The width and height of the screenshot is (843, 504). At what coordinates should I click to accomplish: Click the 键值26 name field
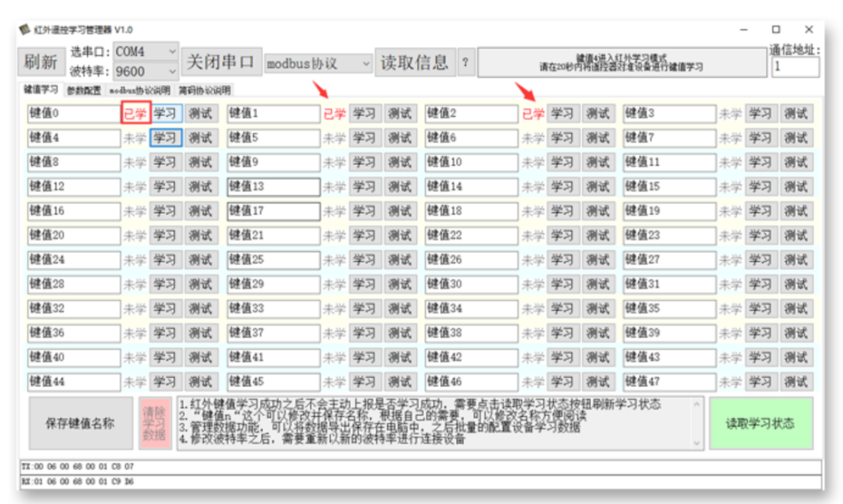pos(471,260)
